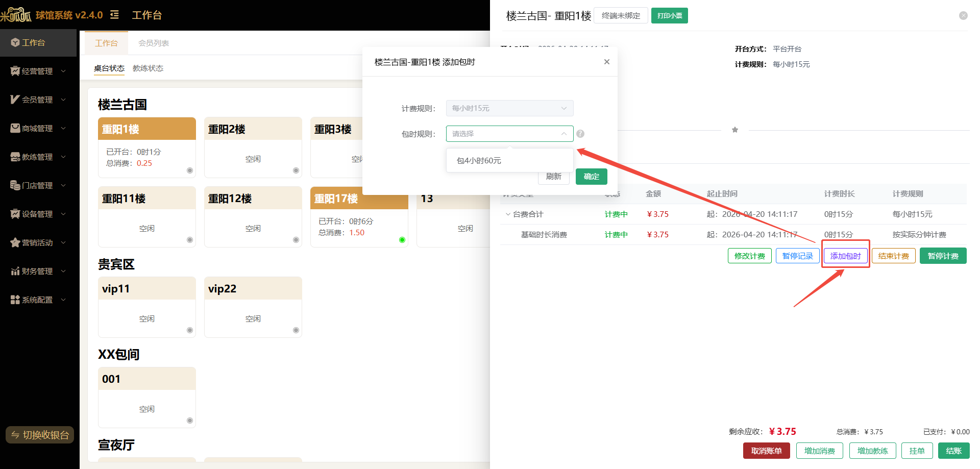Expand 设备管理 sidebar chevron

click(x=63, y=214)
